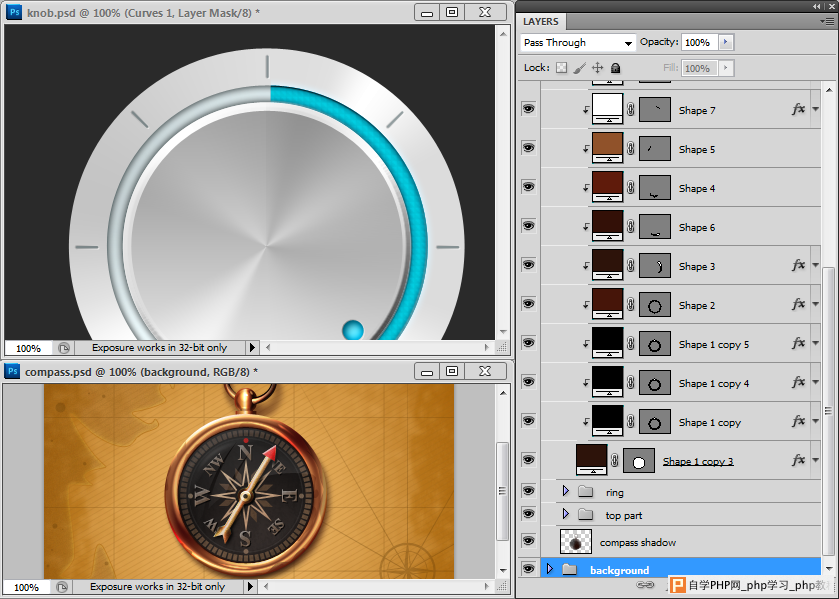Click the Layers panel scroll down arrow
This screenshot has height=599, width=839.
829,568
